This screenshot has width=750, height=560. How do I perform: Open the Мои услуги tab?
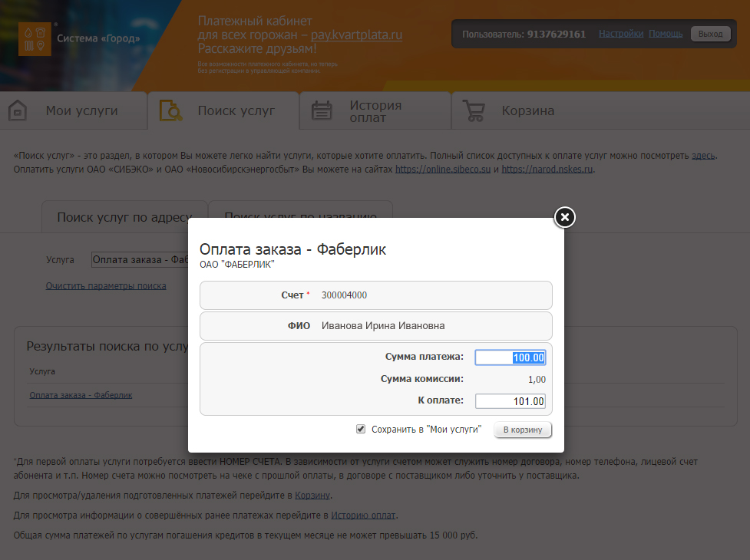coord(73,110)
